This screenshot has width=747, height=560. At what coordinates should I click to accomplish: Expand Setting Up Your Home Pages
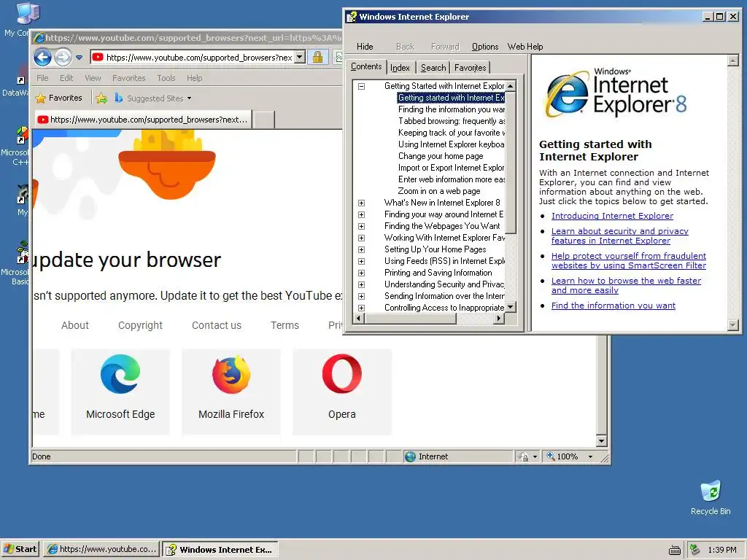pyautogui.click(x=361, y=249)
